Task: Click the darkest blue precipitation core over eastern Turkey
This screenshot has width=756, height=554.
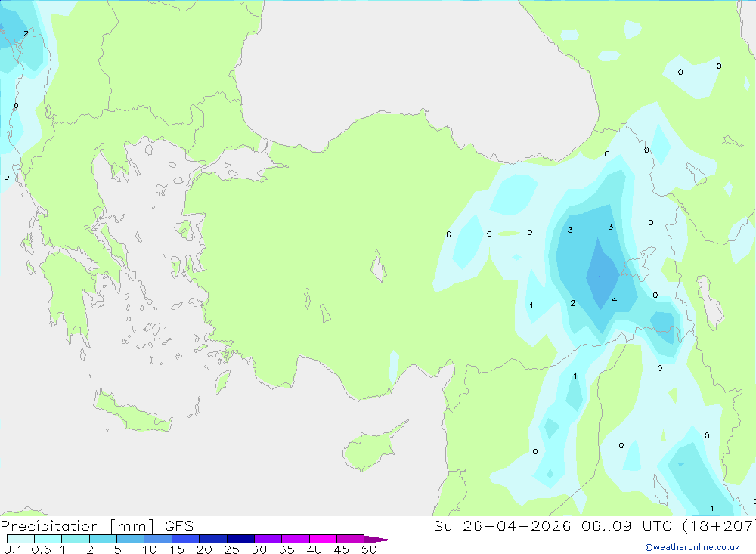Action: [x=603, y=275]
